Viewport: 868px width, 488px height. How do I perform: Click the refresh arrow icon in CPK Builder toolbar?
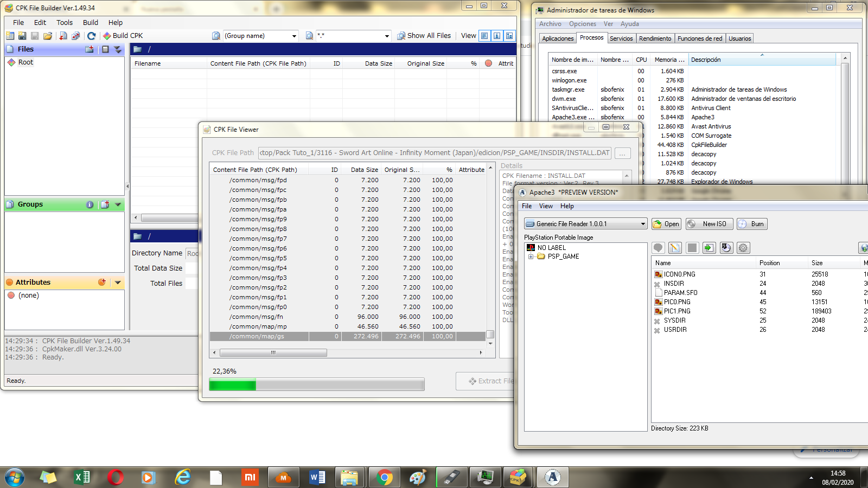[91, 36]
